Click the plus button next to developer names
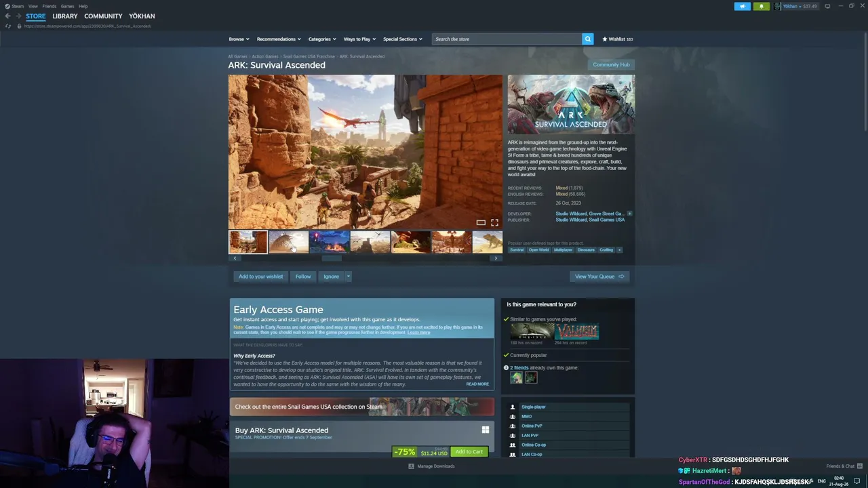The width and height of the screenshot is (868, 488). click(629, 213)
